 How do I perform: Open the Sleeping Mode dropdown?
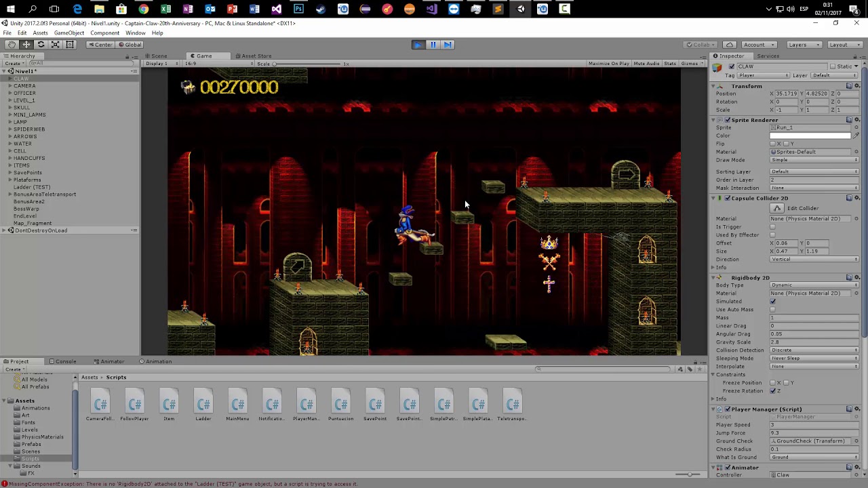point(814,359)
